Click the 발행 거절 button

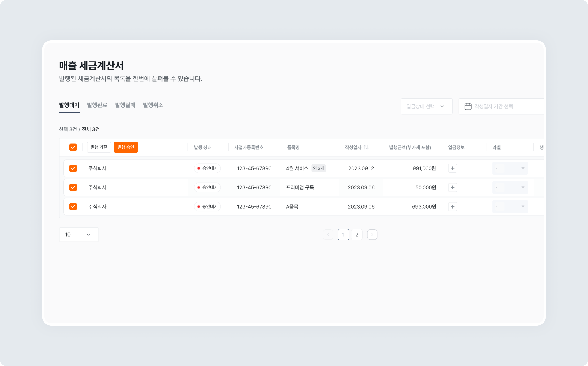pyautogui.click(x=99, y=147)
